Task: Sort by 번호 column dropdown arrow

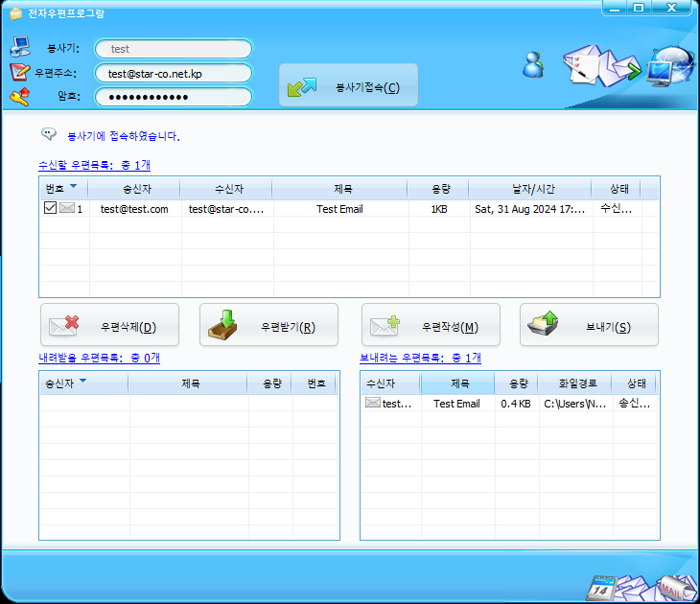Action: pos(73,187)
